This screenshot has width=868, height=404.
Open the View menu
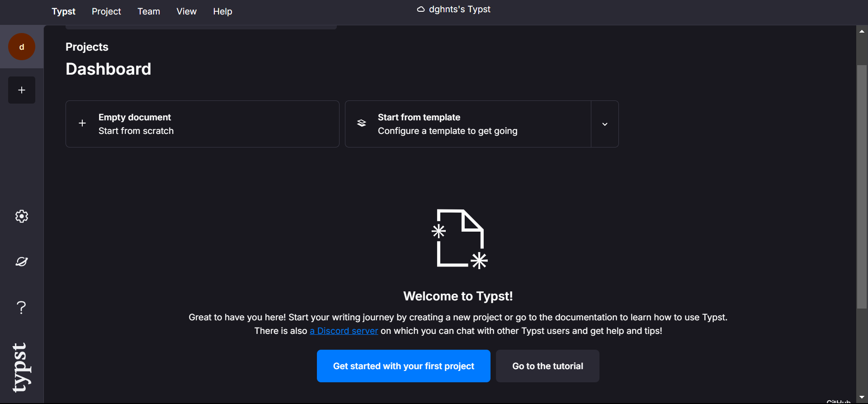point(186,11)
